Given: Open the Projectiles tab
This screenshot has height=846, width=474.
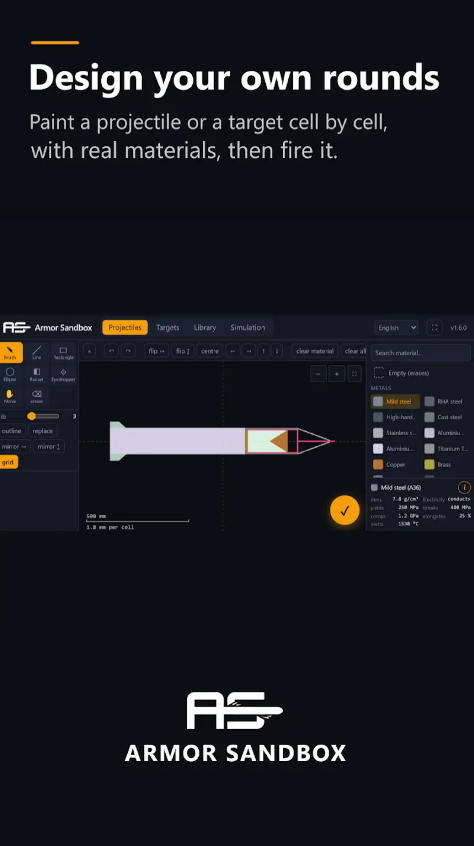Looking at the screenshot, I should pyautogui.click(x=125, y=328).
